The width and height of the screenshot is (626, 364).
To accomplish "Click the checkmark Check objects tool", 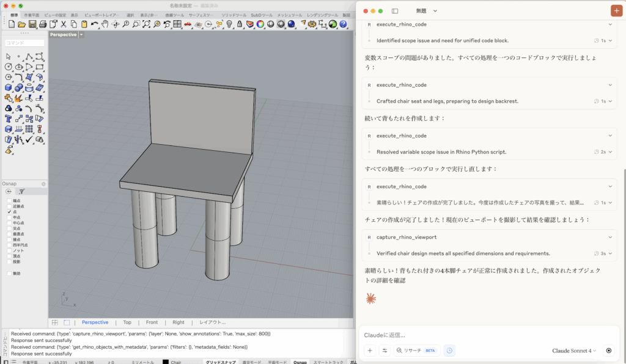I will click(29, 139).
